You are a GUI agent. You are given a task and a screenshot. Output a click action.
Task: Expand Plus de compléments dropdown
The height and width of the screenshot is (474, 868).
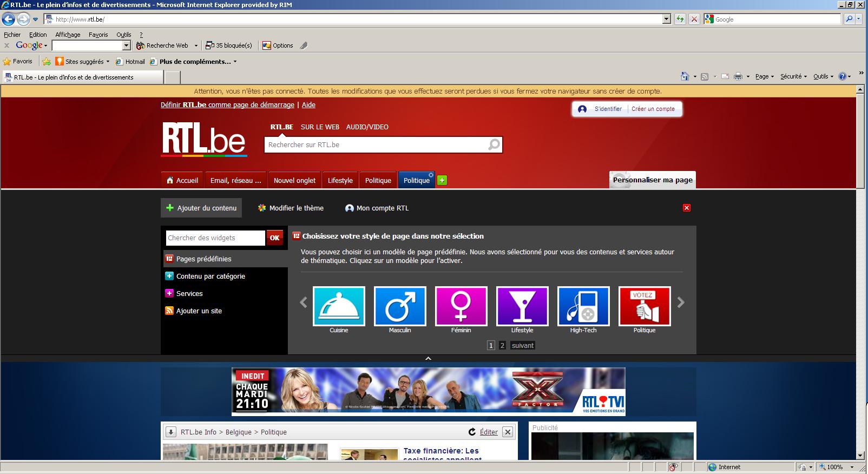pos(235,62)
